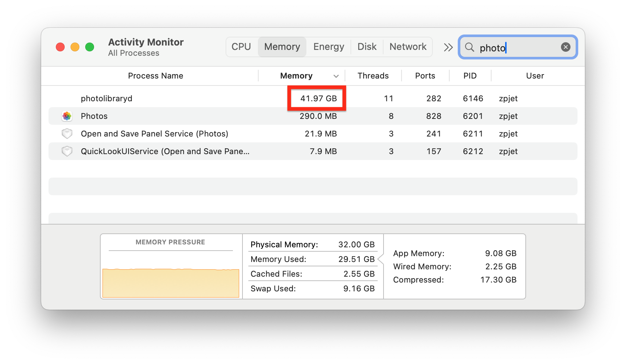Screen dimensions: 626x364
Task: Clear the search field with the X button
Action: click(x=566, y=47)
